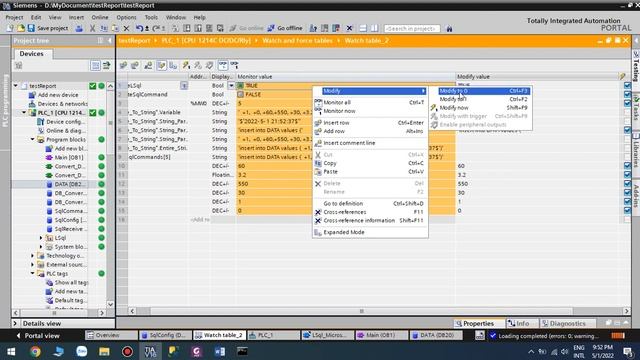
Task: Switch to the Info tab
Action: tap(522, 323)
